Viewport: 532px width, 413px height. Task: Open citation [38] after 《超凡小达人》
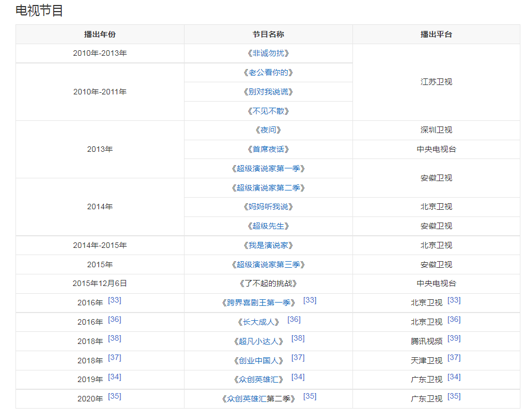298,338
